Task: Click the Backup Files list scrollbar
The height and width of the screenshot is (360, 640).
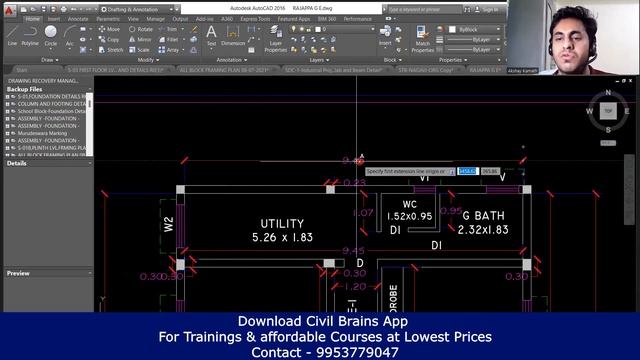Action: pos(89,124)
